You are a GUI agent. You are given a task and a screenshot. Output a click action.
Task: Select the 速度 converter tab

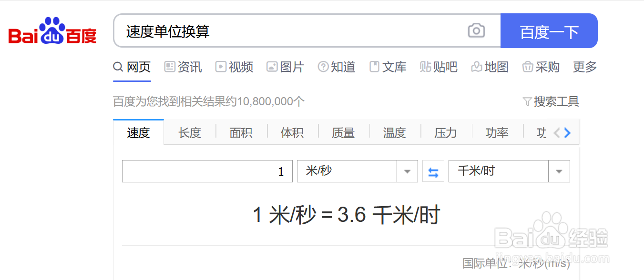(138, 132)
